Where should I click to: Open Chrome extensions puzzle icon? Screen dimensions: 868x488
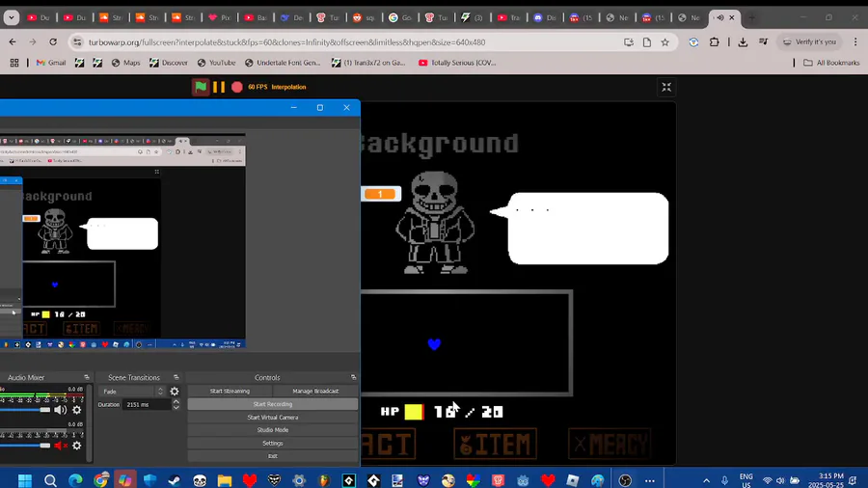pyautogui.click(x=714, y=42)
